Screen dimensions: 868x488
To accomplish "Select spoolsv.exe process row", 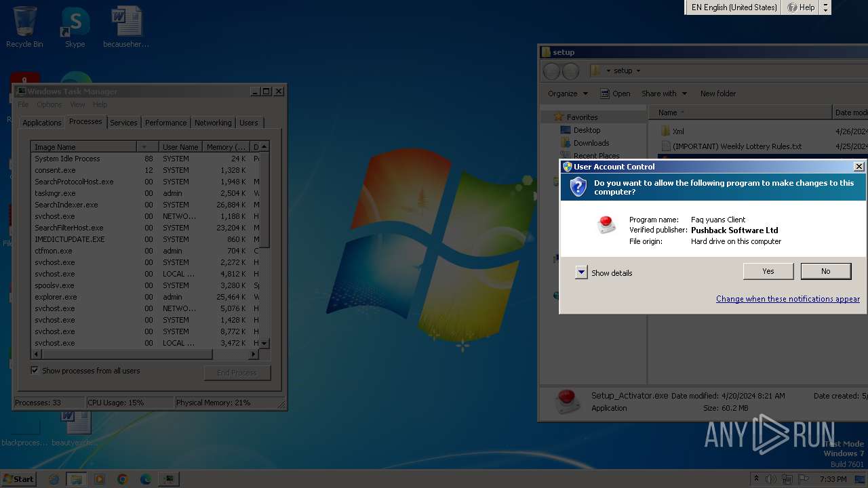I will coord(145,285).
